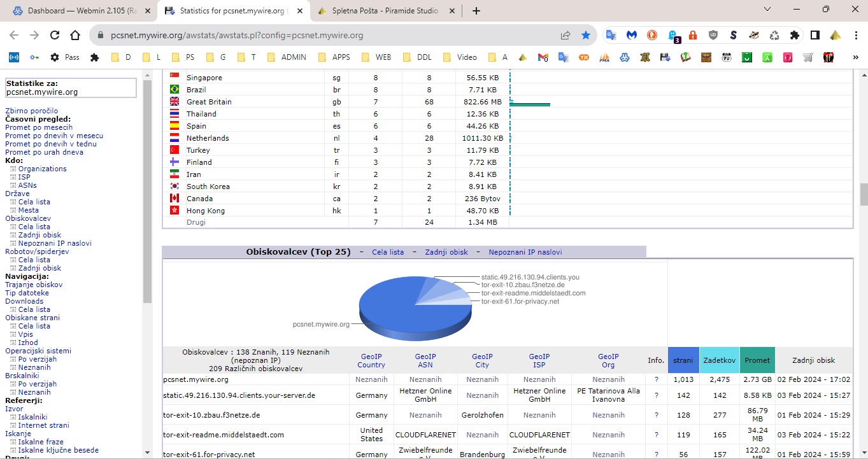Open the ghost extension with badge 3
The height and width of the screenshot is (459, 868).
(673, 36)
